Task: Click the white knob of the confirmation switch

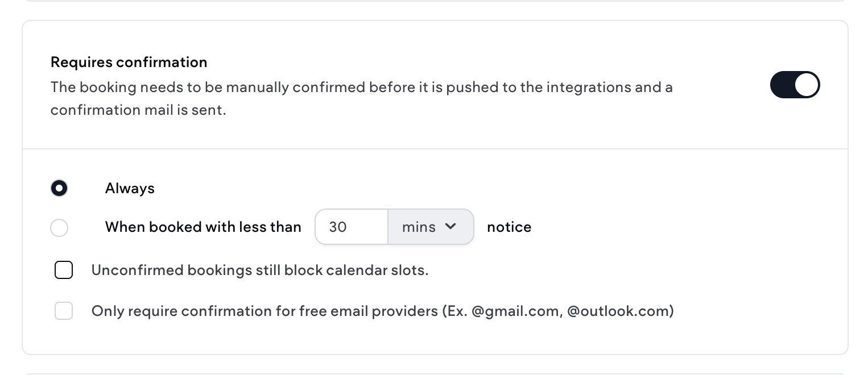Action: click(x=807, y=85)
